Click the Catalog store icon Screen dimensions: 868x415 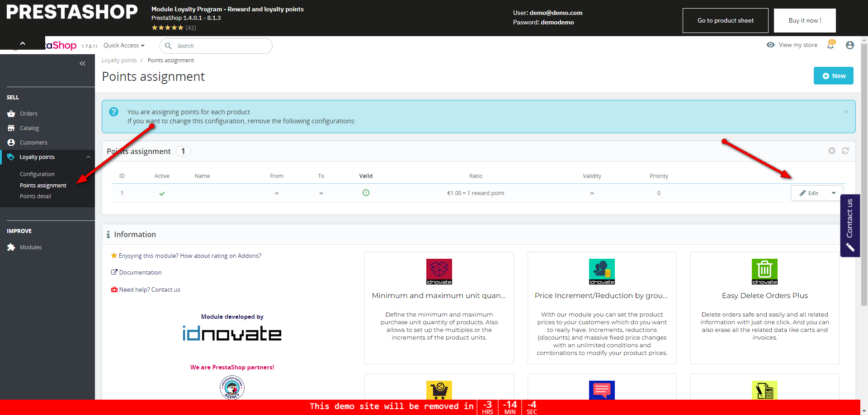pyautogui.click(x=11, y=128)
